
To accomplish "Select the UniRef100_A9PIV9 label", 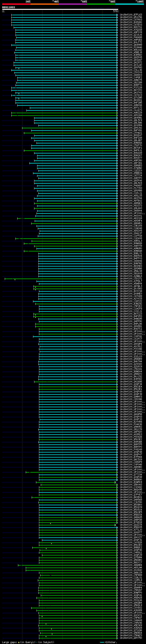I will pyautogui.click(x=131, y=32).
